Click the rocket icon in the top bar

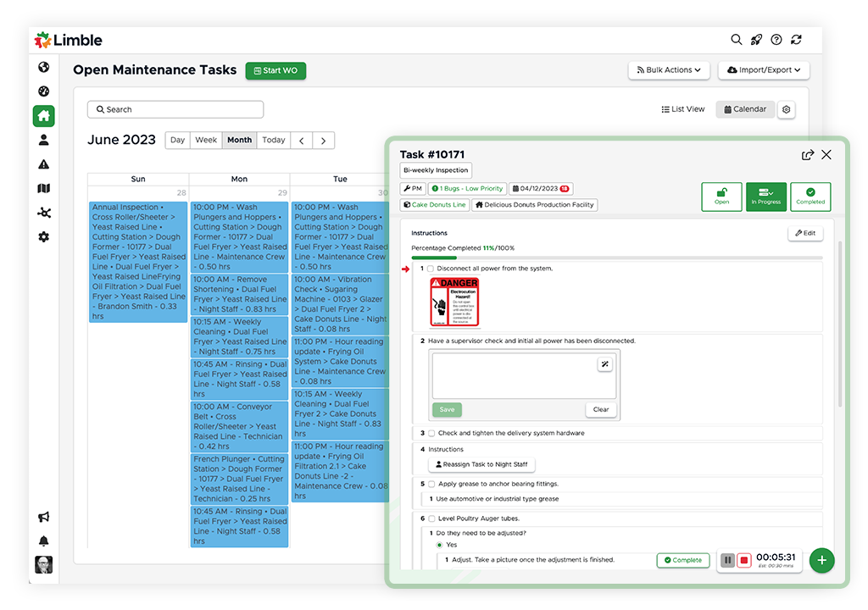756,40
